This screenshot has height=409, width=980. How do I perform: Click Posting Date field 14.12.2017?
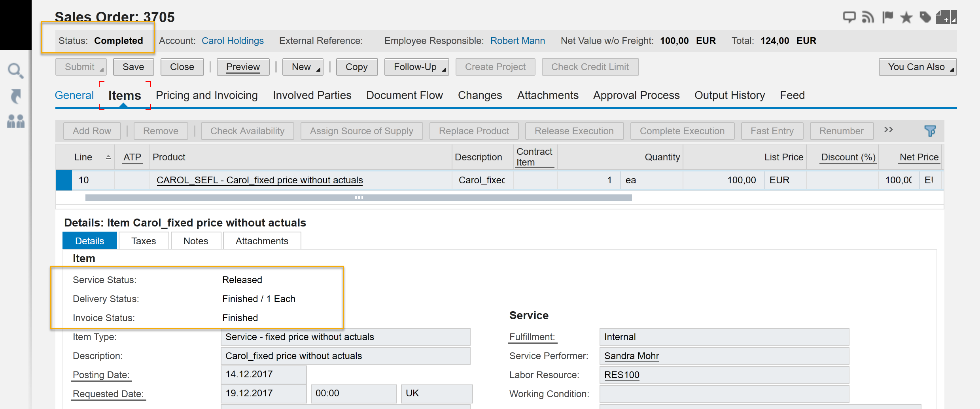263,375
